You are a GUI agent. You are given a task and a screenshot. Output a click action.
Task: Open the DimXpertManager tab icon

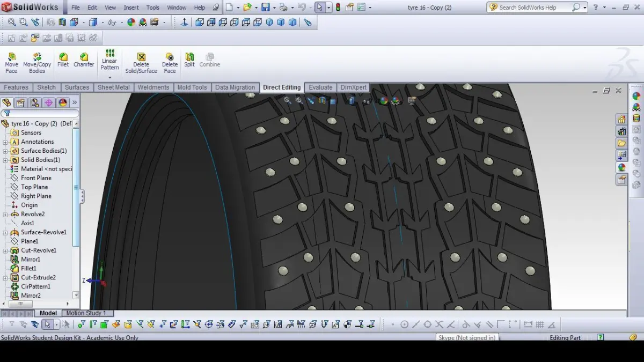coord(49,102)
